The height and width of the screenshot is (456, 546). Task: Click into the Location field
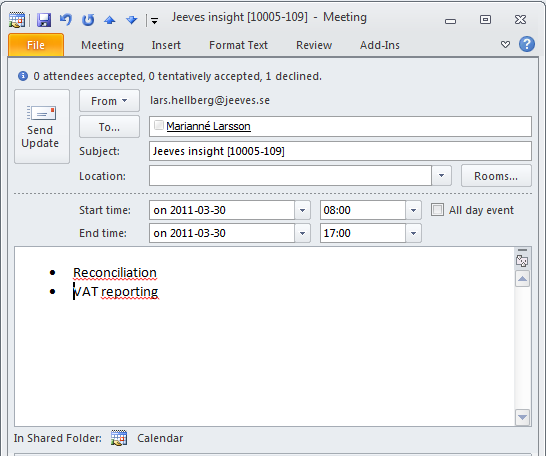[x=290, y=176]
